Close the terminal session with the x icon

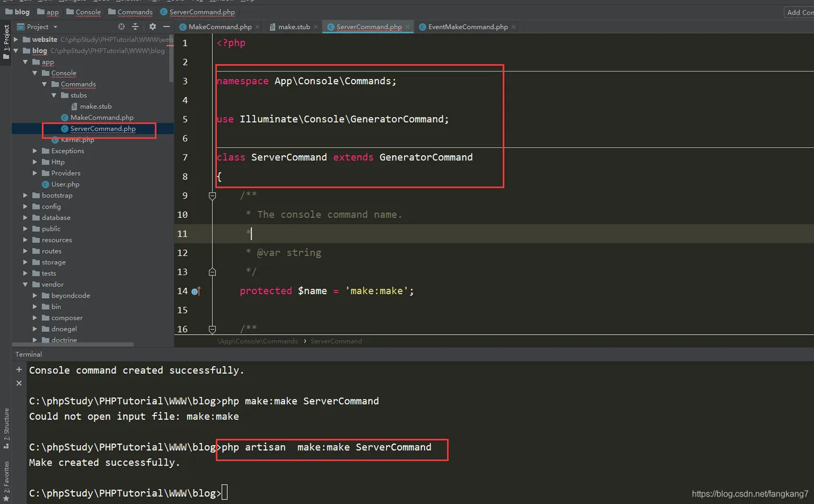(x=19, y=383)
